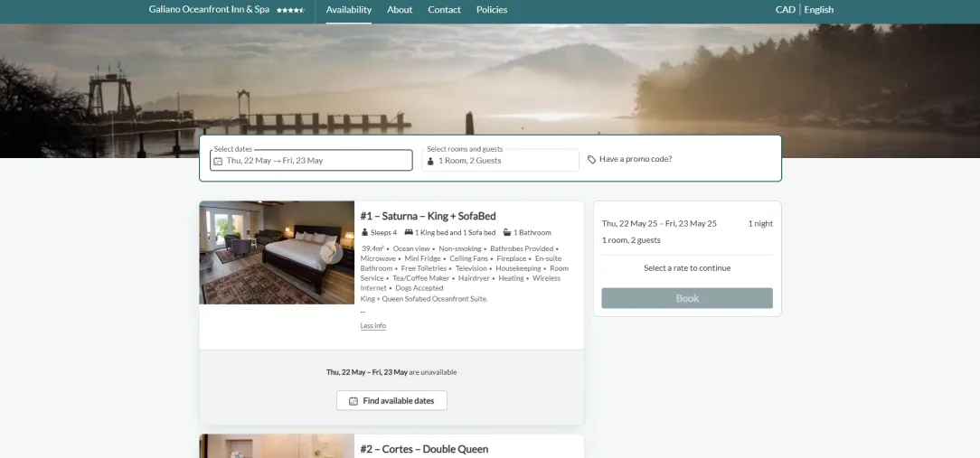The image size is (980, 458).
Task: Click the '1 King bed and 1 Sofa bed' text
Action: 455,232
